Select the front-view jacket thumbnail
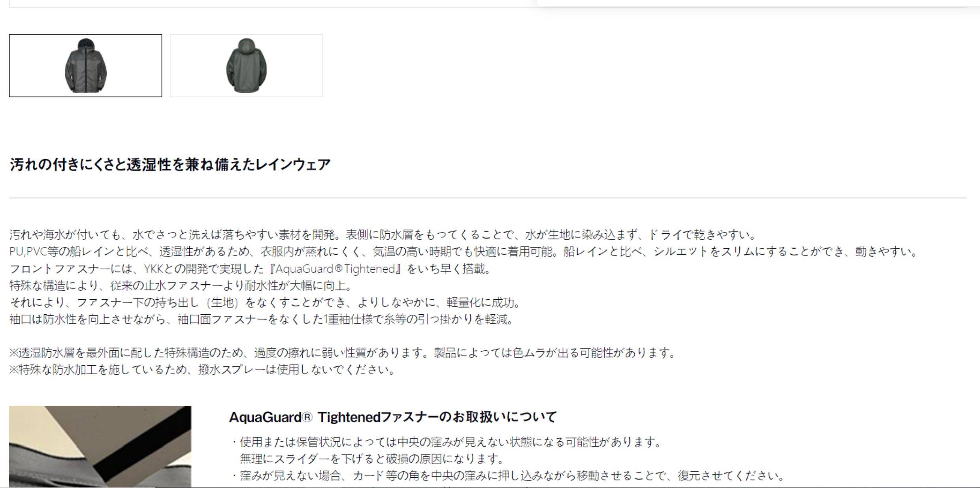980x488 pixels. pyautogui.click(x=85, y=66)
